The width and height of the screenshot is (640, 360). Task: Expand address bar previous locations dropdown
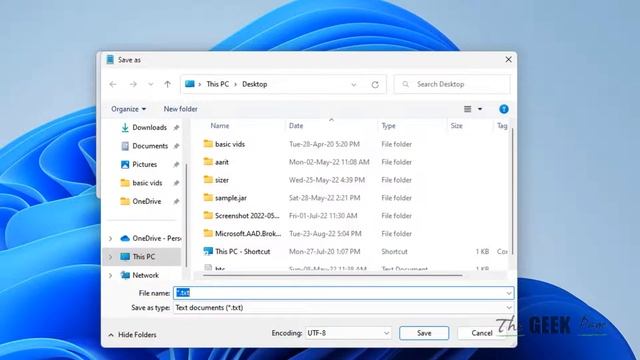[353, 84]
